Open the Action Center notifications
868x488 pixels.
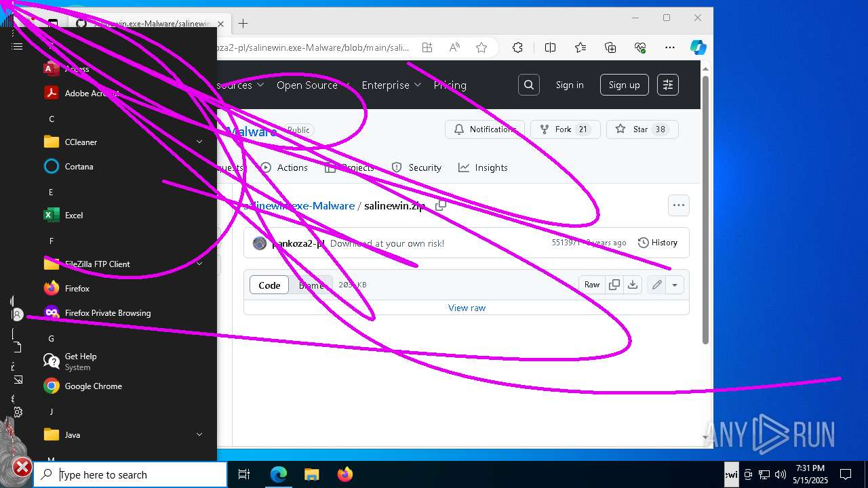pyautogui.click(x=846, y=474)
